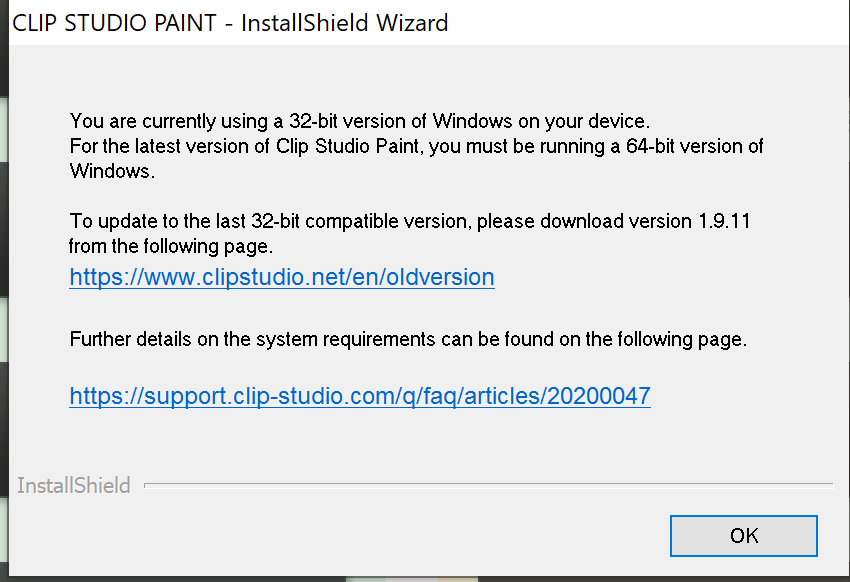Viewport: 850px width, 582px height.
Task: Click the "Further details on the system" sentence
Action: coord(407,339)
